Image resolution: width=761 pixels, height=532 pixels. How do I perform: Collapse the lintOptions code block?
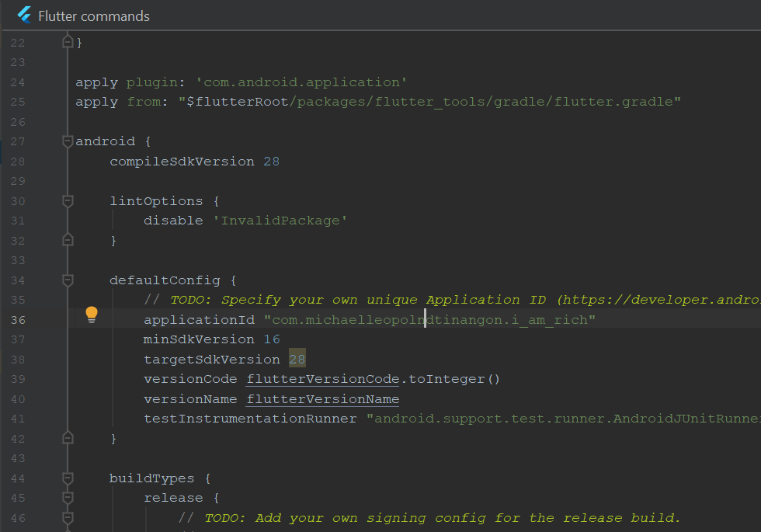click(67, 200)
